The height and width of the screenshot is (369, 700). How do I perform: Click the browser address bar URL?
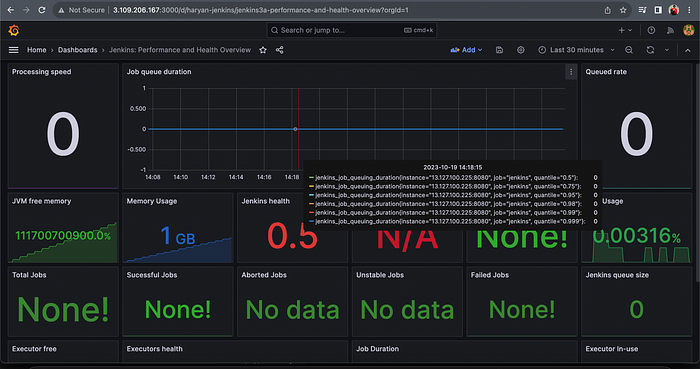(261, 10)
